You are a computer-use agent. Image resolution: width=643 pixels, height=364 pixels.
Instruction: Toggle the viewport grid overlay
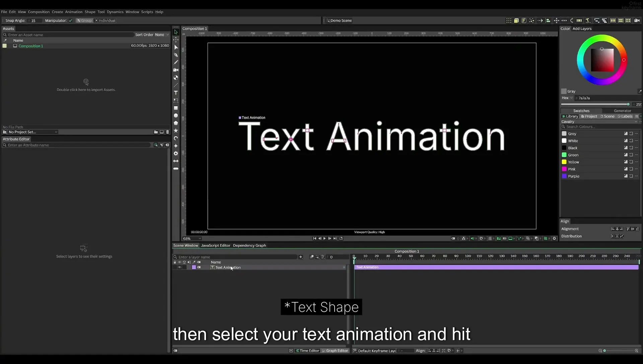(490, 239)
